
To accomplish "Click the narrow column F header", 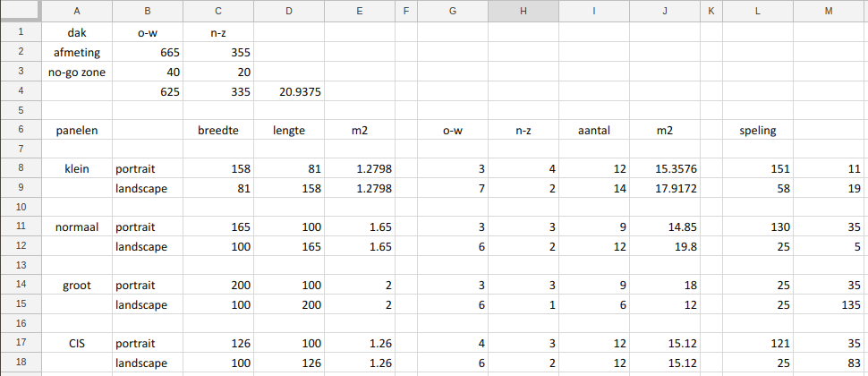I will [x=406, y=11].
